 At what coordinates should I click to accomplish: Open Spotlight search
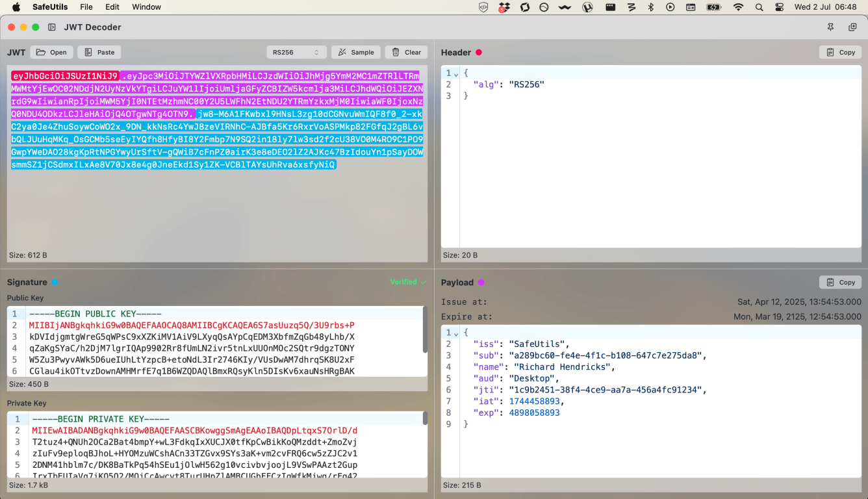(759, 7)
